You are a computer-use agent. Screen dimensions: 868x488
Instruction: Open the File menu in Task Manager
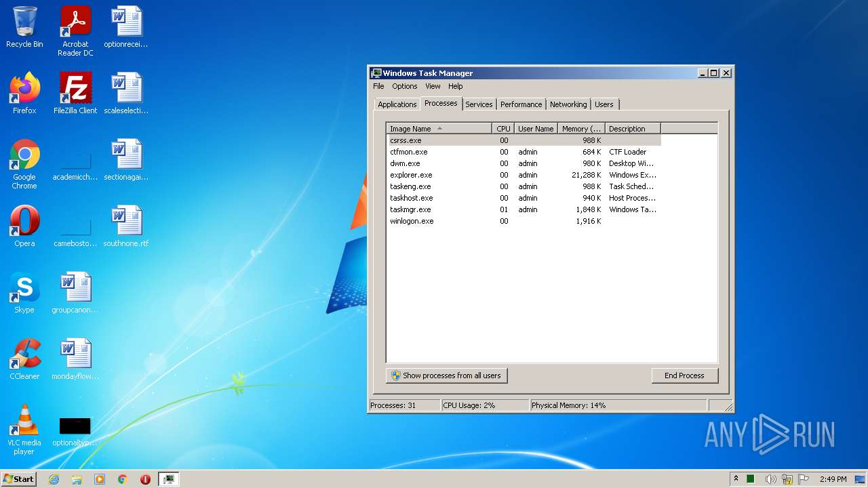click(x=378, y=86)
